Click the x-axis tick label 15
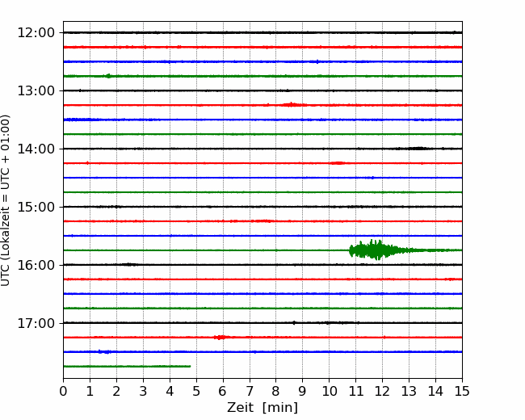Screen dimensions: 525x420 point(462,391)
